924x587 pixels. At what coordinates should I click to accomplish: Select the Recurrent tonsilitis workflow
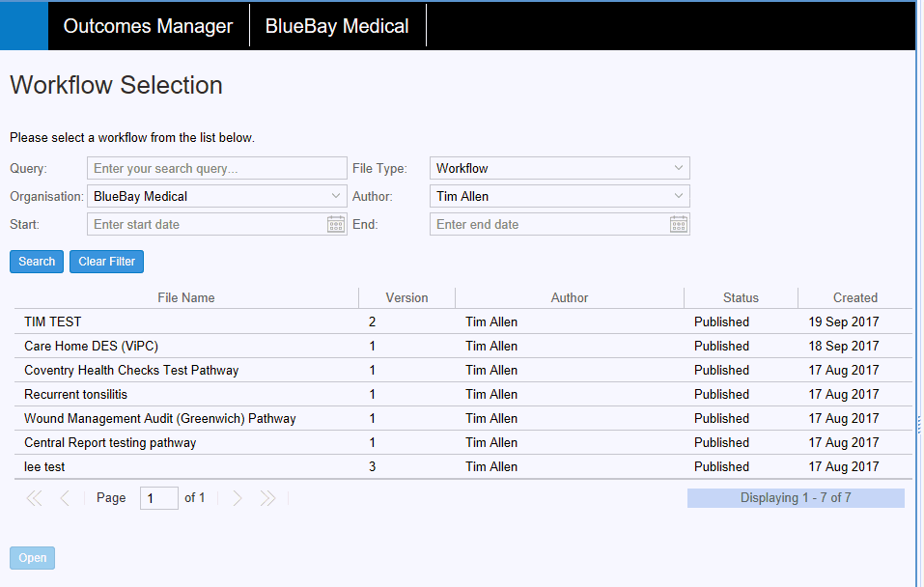(76, 394)
